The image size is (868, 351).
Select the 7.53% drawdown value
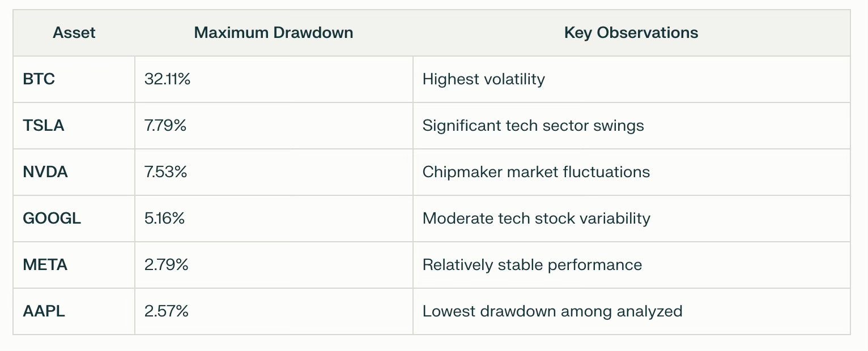165,172
